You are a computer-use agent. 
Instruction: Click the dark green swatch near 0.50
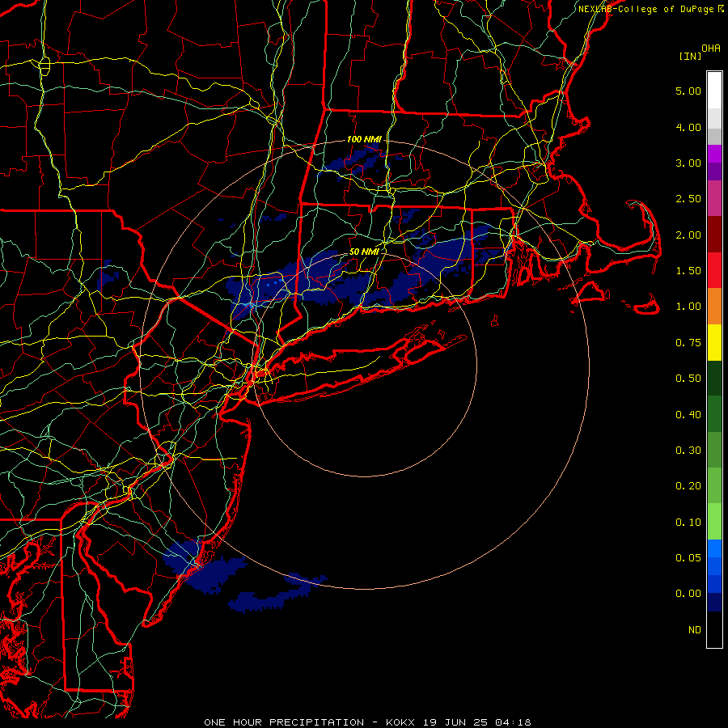coord(714,378)
